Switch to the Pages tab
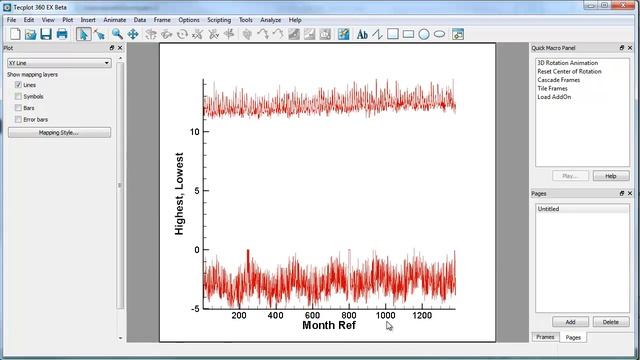 tap(573, 337)
